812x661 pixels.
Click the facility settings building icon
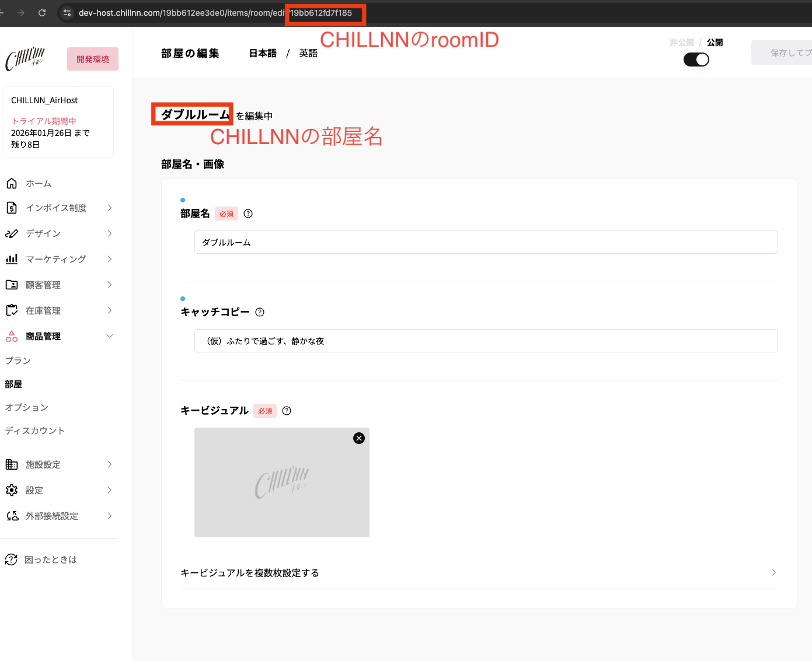tap(12, 464)
